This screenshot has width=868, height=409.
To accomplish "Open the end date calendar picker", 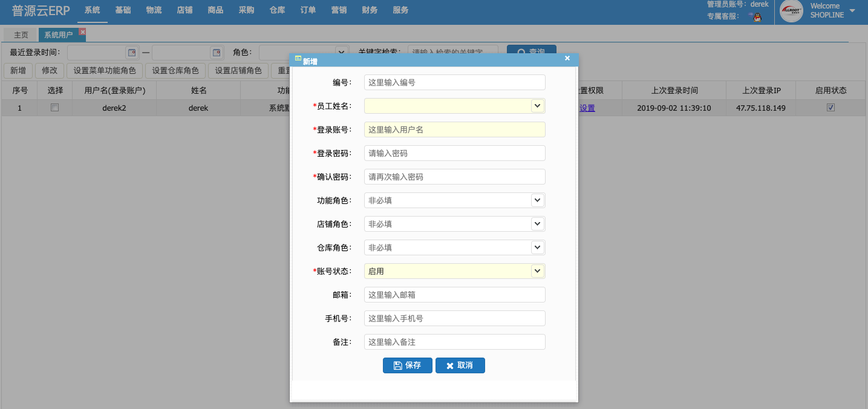I will (216, 53).
